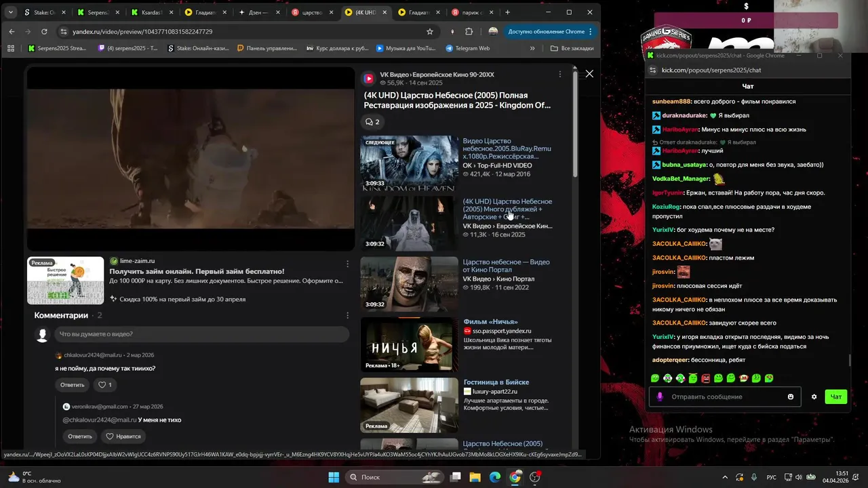Open the lime-zaim.ru ad headline
Image resolution: width=868 pixels, height=488 pixels.
coord(197,271)
